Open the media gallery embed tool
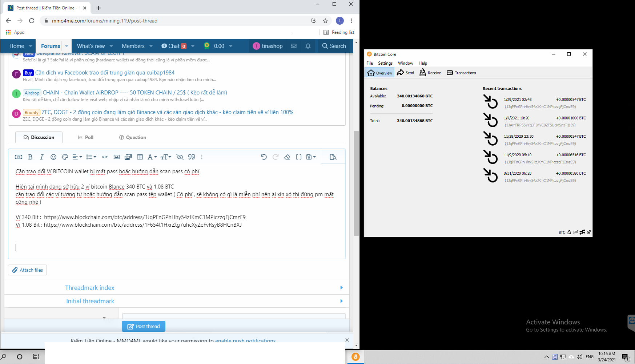The height and width of the screenshot is (364, 635). tap(128, 157)
